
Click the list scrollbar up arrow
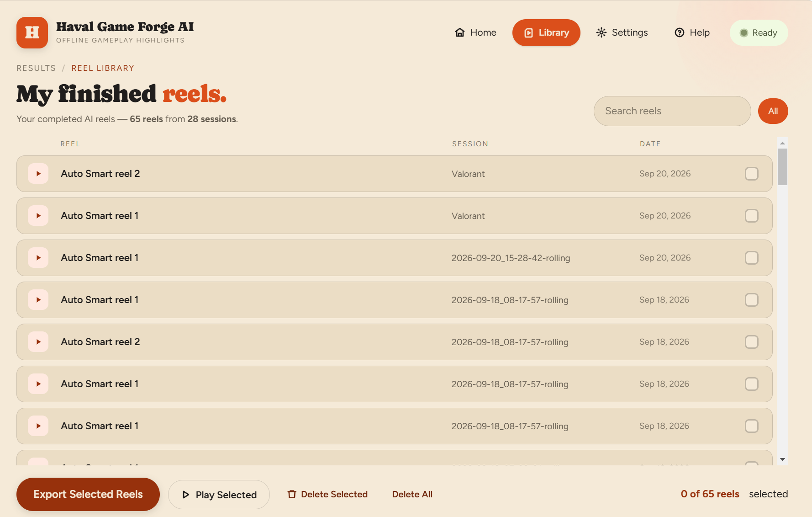[x=783, y=143]
